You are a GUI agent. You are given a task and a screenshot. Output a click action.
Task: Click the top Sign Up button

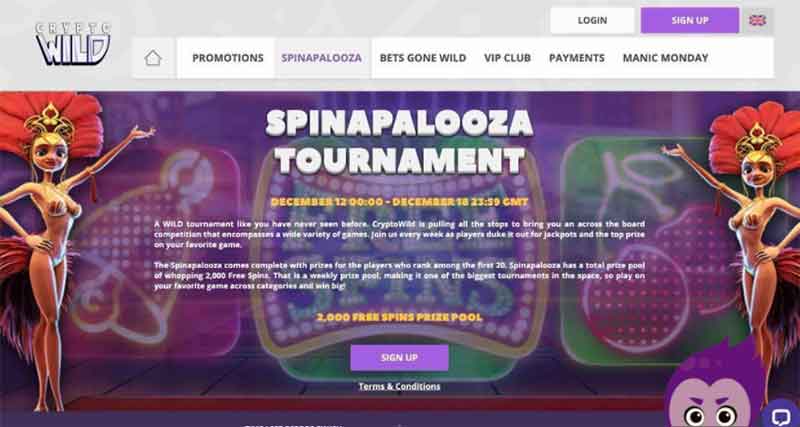tap(690, 20)
